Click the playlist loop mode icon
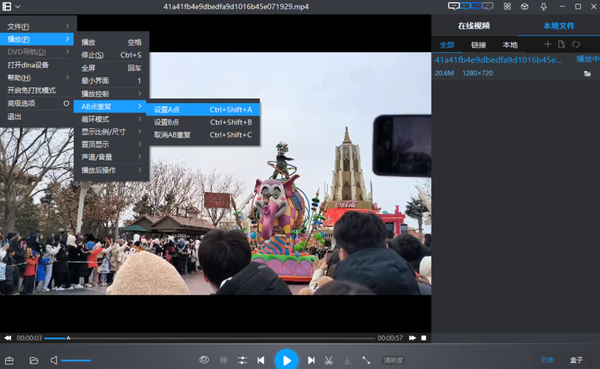The width and height of the screenshot is (600, 369). pos(576,44)
